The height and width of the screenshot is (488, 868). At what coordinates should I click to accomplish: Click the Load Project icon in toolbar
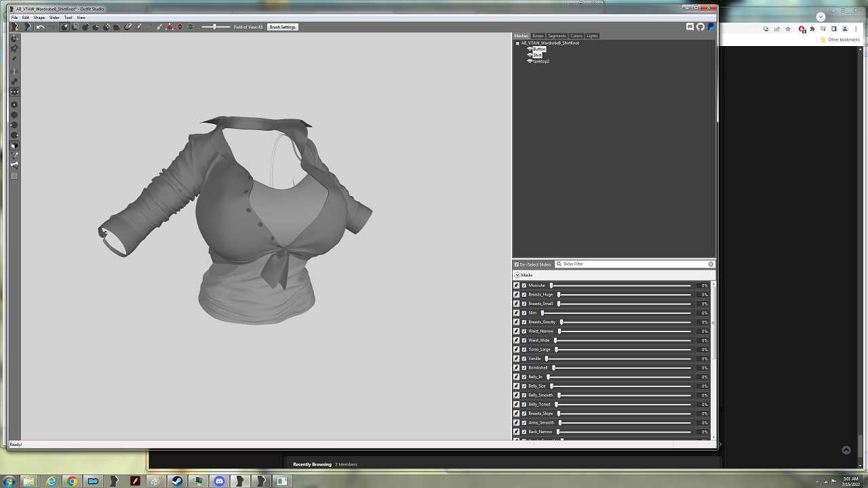(28, 27)
